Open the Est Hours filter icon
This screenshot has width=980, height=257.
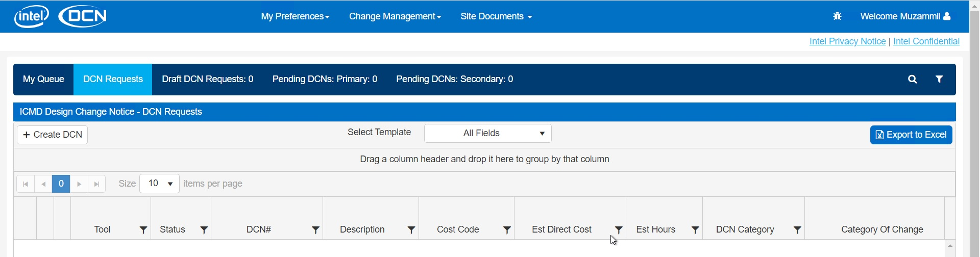click(695, 230)
